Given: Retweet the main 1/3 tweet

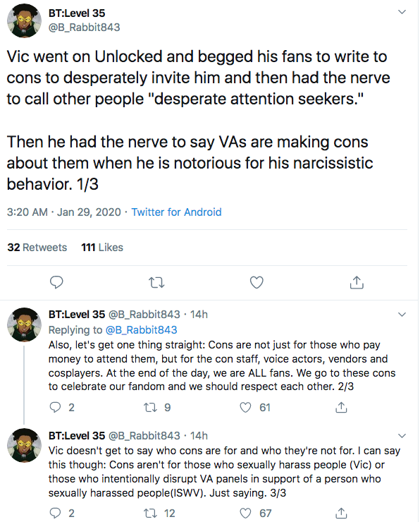Looking at the screenshot, I should pyautogui.click(x=156, y=283).
